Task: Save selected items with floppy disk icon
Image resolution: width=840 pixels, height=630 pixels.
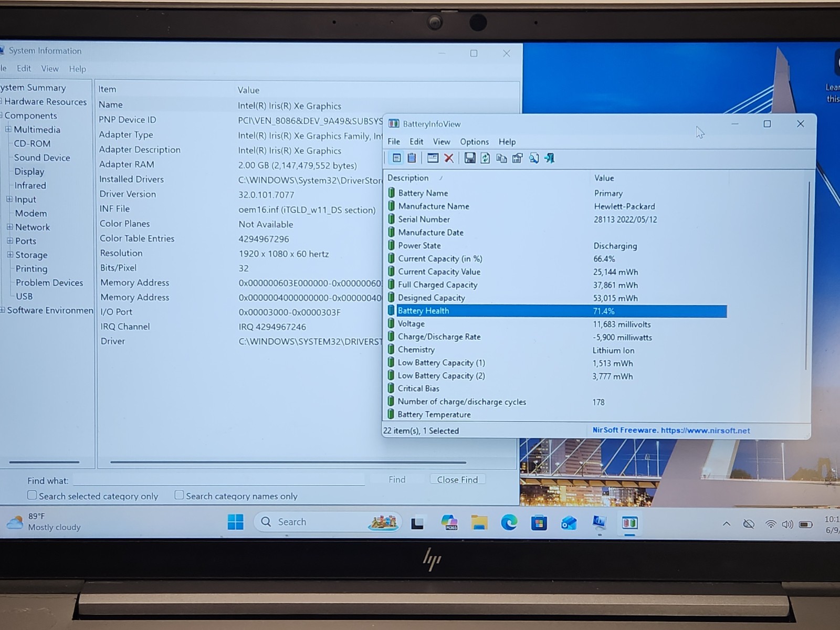Action: pos(470,158)
